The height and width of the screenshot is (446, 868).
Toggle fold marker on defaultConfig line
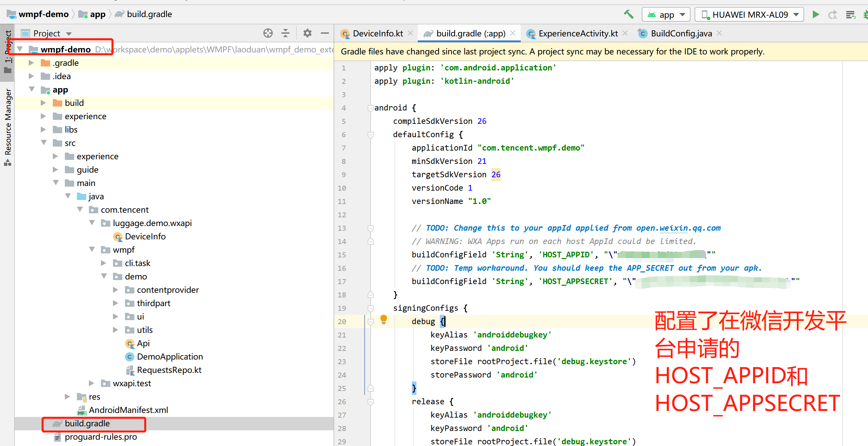(370, 135)
